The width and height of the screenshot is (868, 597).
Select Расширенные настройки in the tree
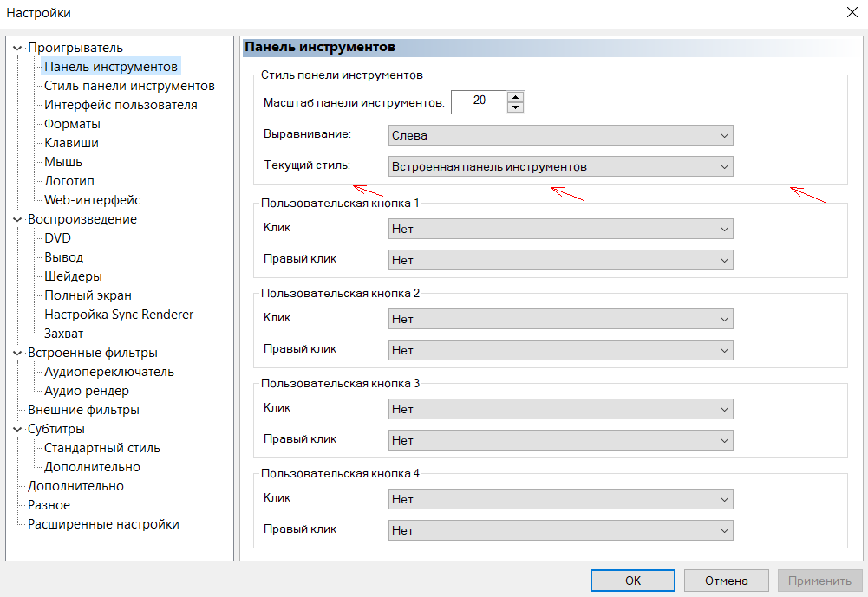103,524
